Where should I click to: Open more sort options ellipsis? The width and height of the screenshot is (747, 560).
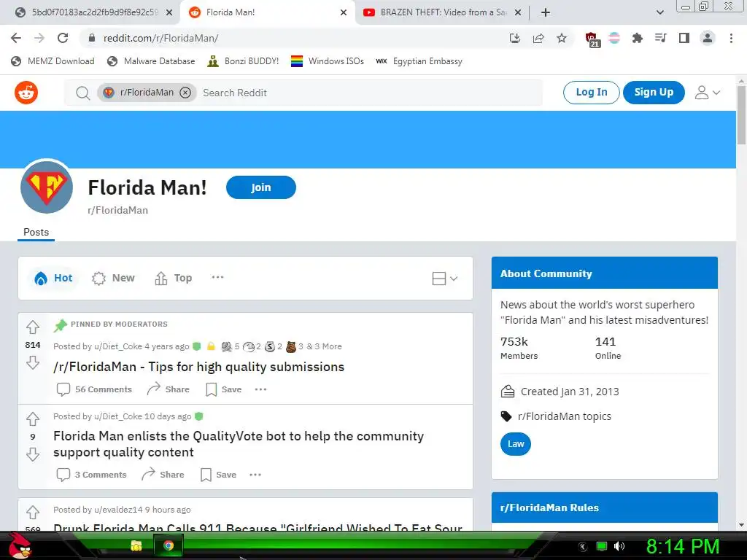tap(217, 278)
